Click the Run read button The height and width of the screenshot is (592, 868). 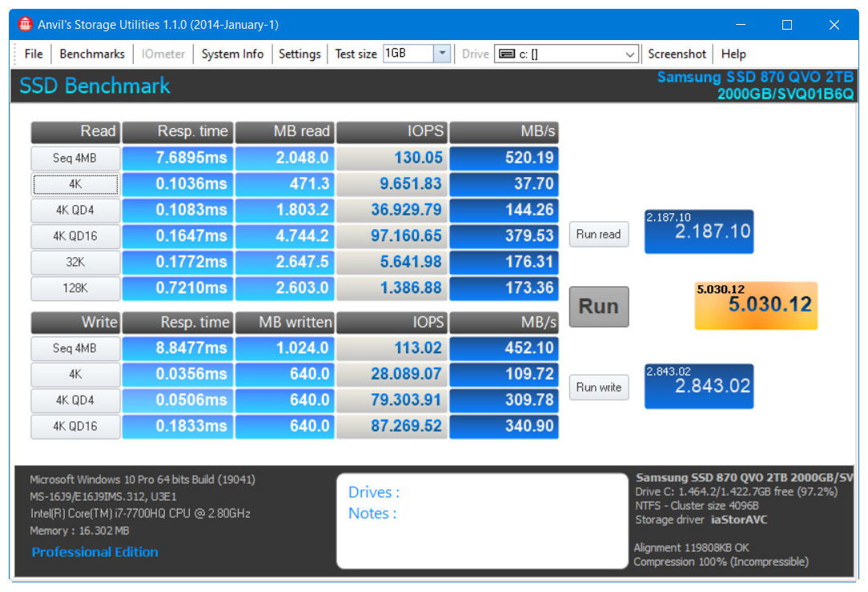coord(598,234)
